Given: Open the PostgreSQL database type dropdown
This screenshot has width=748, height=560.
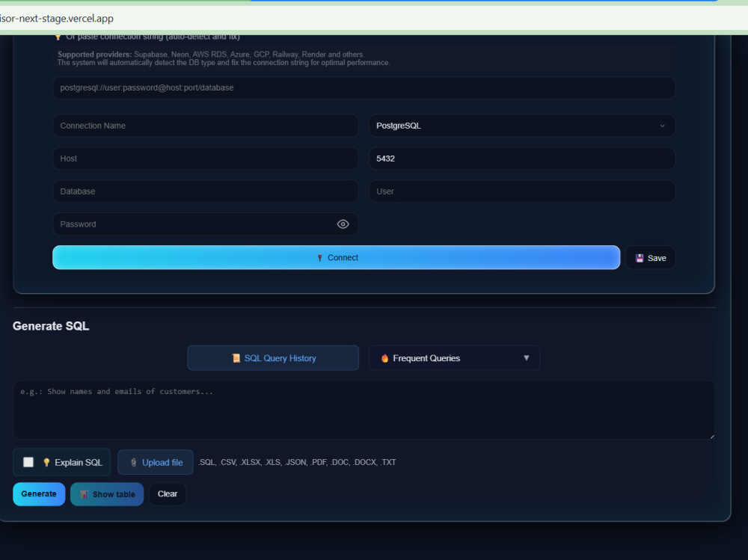Looking at the screenshot, I should tap(522, 126).
